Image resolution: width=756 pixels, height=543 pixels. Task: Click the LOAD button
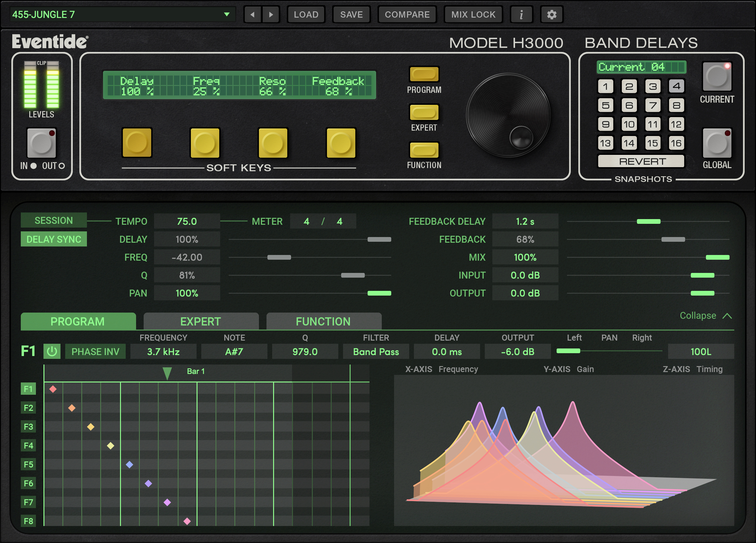pyautogui.click(x=306, y=15)
